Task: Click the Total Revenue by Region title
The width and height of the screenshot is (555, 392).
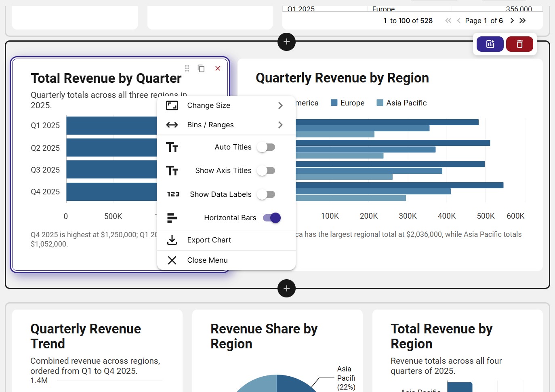Action: [x=441, y=336]
